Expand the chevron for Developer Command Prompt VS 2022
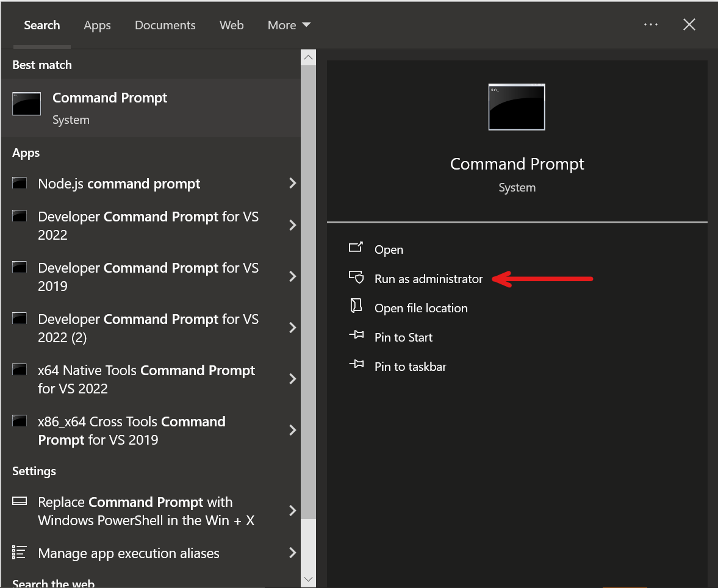This screenshot has width=718, height=588. click(x=293, y=225)
